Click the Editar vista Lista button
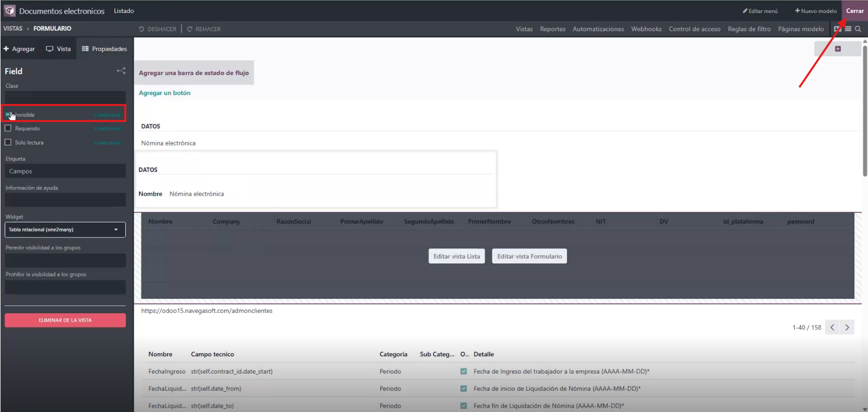 (x=457, y=256)
